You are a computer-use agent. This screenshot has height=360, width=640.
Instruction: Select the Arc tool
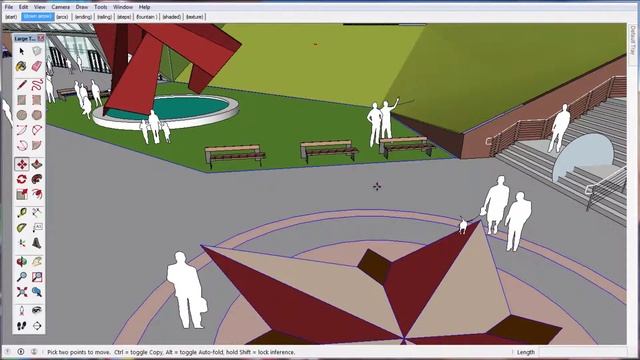click(22, 130)
